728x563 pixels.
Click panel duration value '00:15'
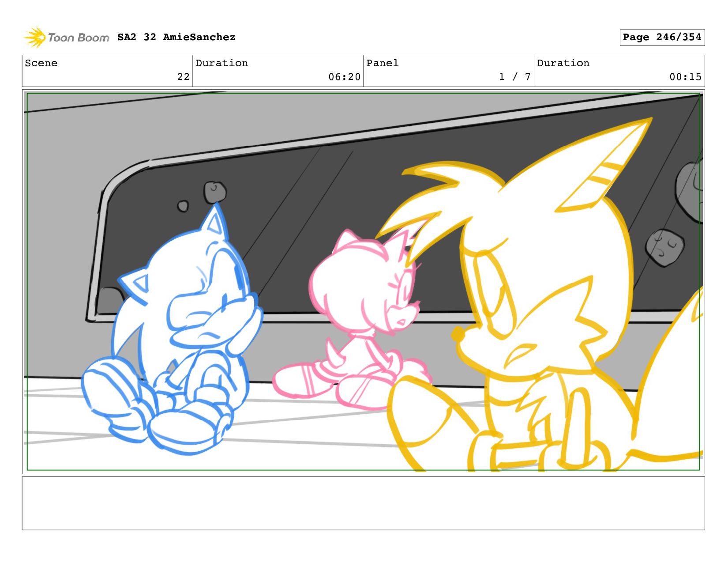686,77
